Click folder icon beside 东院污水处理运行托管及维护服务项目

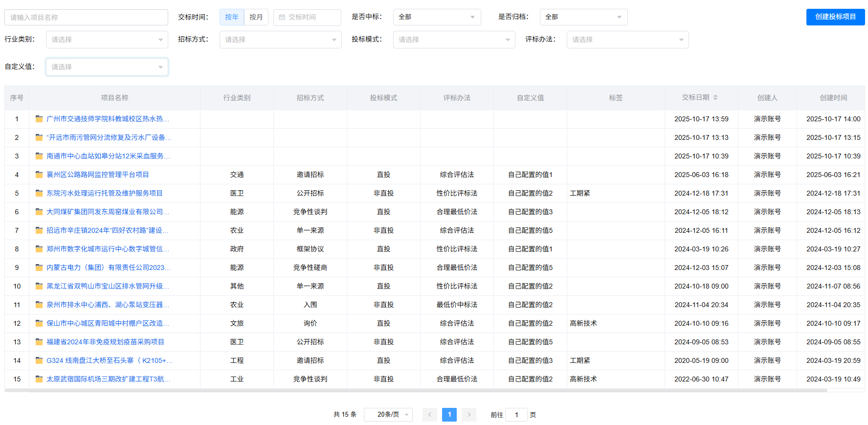(x=39, y=193)
